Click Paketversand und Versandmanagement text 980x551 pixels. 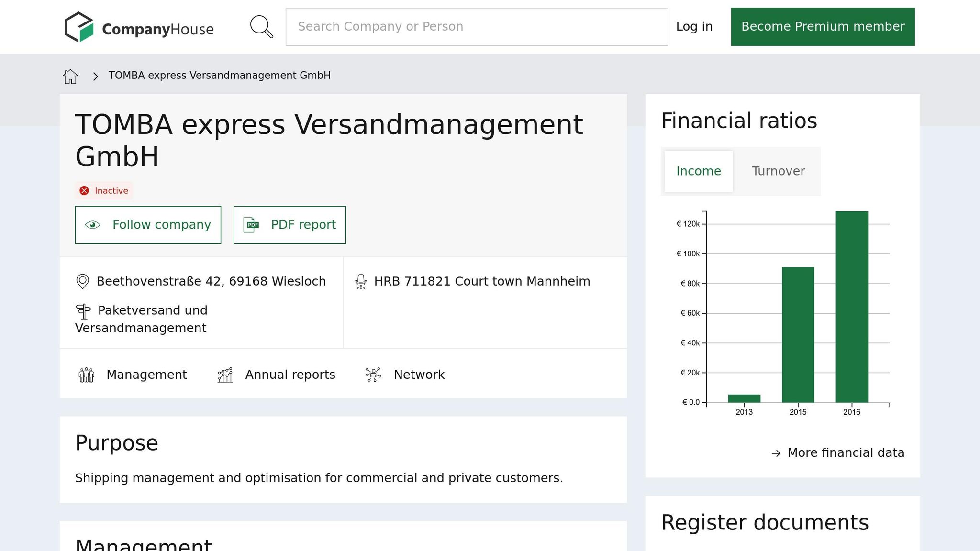[x=142, y=319]
